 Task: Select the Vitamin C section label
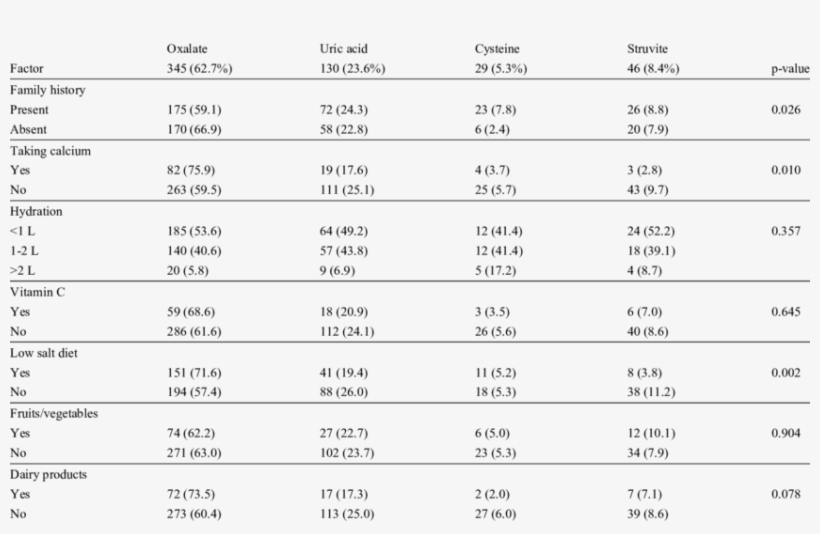tap(38, 292)
